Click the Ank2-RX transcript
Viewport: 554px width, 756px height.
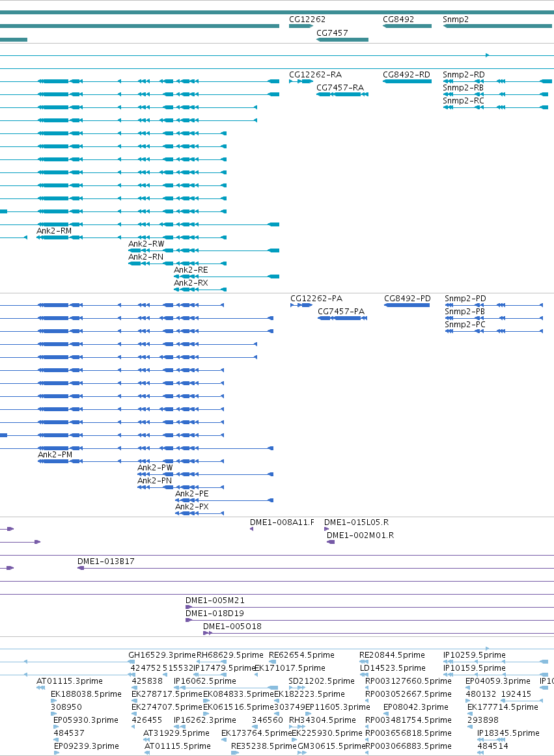pyautogui.click(x=200, y=290)
